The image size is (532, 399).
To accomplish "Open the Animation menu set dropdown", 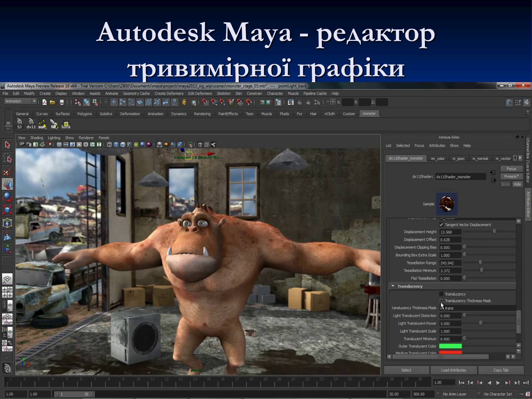I will coord(20,101).
